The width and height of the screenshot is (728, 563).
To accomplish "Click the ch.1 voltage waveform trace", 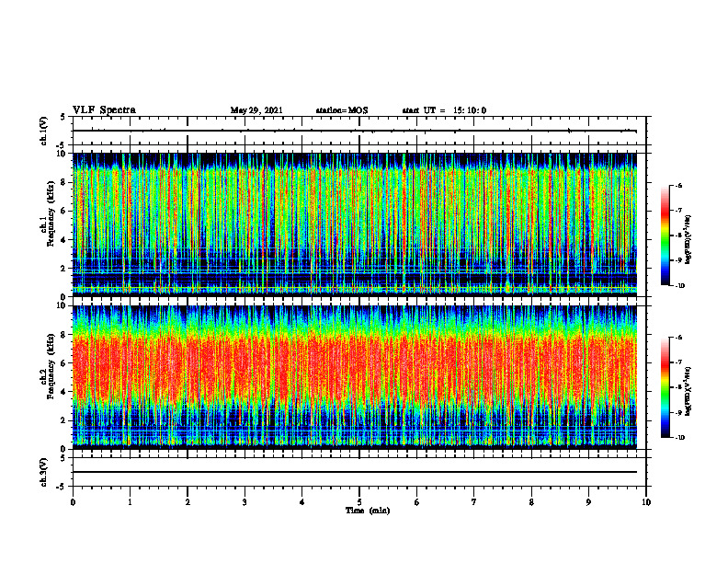I will point(355,131).
